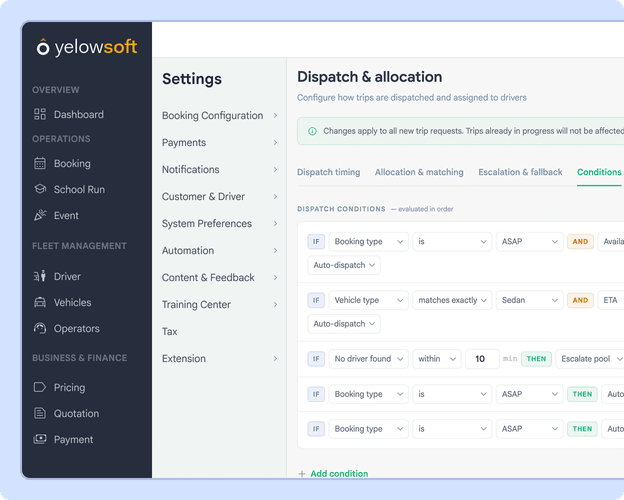The image size is (624, 500).
Task: Switch to Escalation & fallback tab
Action: [x=520, y=172]
